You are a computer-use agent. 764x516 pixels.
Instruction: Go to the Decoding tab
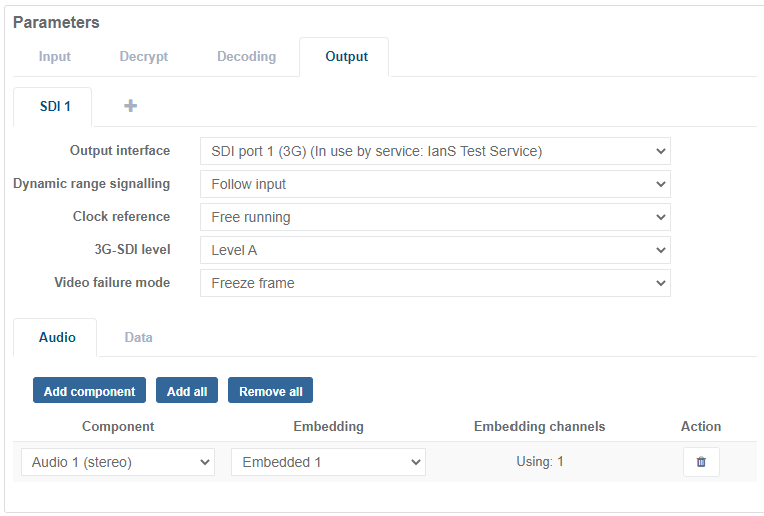246,57
